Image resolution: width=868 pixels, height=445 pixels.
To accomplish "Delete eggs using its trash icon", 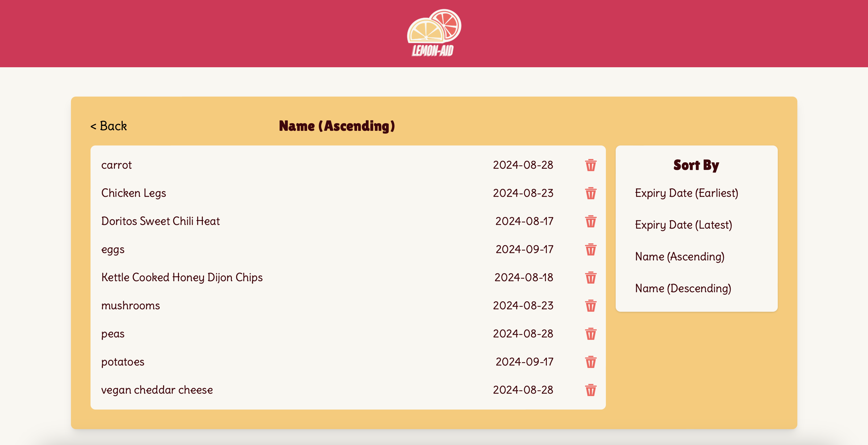I will click(x=590, y=249).
